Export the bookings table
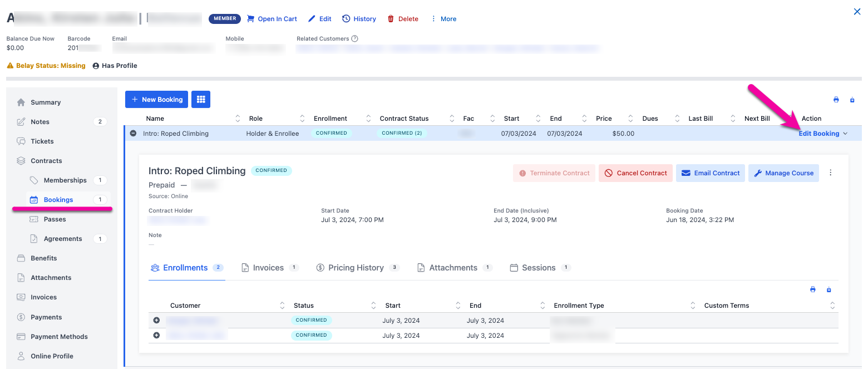This screenshot has height=369, width=868. 852,100
